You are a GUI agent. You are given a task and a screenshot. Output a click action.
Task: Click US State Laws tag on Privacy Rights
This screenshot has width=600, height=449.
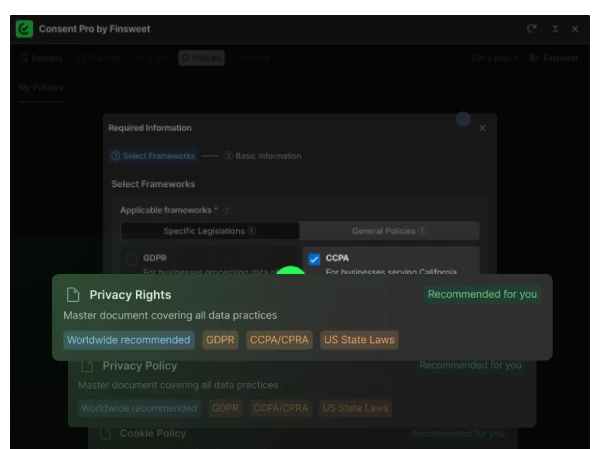(359, 340)
